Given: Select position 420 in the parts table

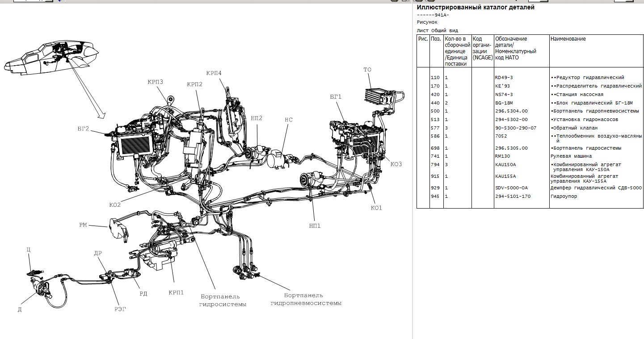Looking at the screenshot, I should (435, 94).
